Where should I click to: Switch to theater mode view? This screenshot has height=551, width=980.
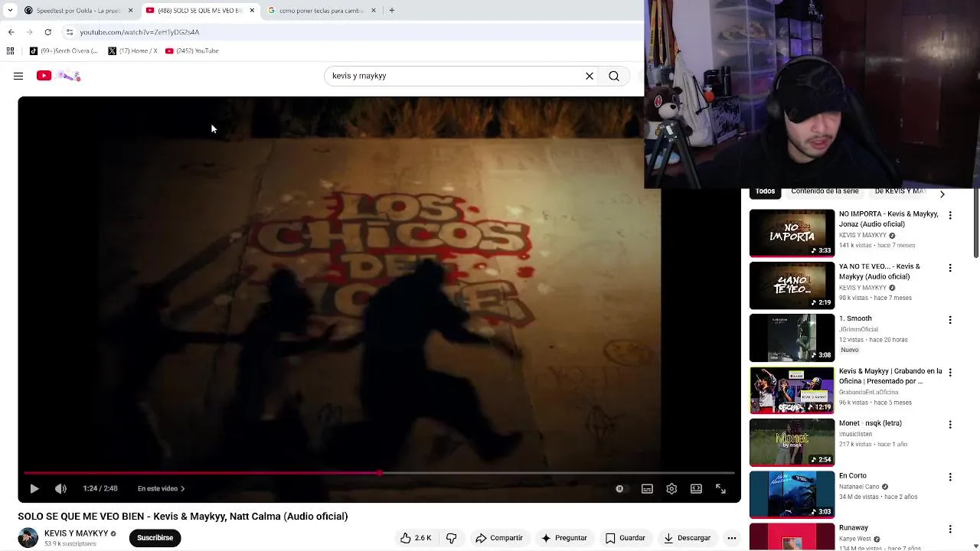coord(696,488)
